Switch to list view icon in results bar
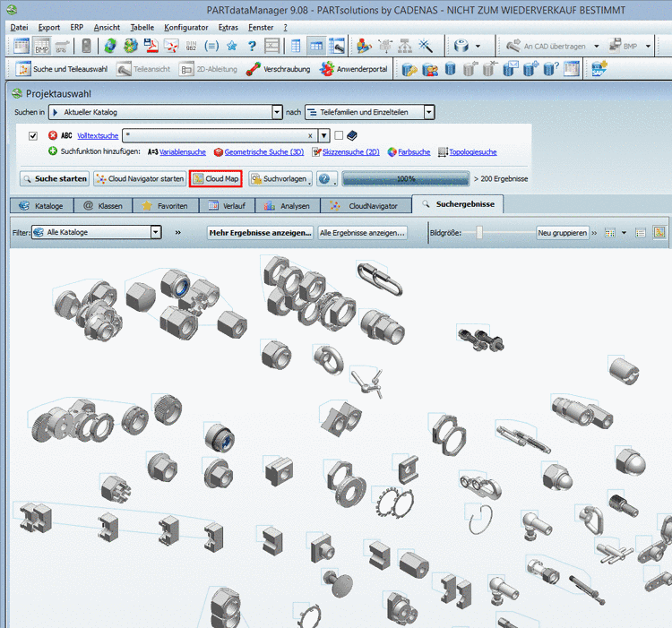This screenshot has width=672, height=628. 641,233
